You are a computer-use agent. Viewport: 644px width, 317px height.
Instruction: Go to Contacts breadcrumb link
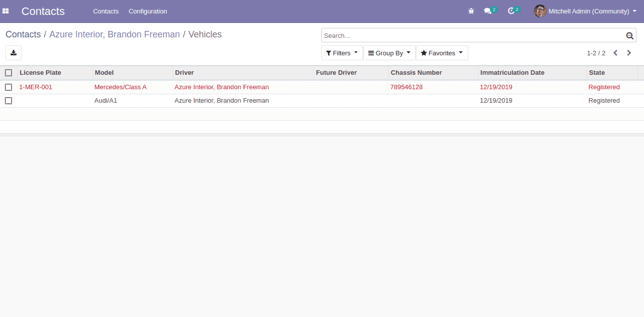click(23, 34)
